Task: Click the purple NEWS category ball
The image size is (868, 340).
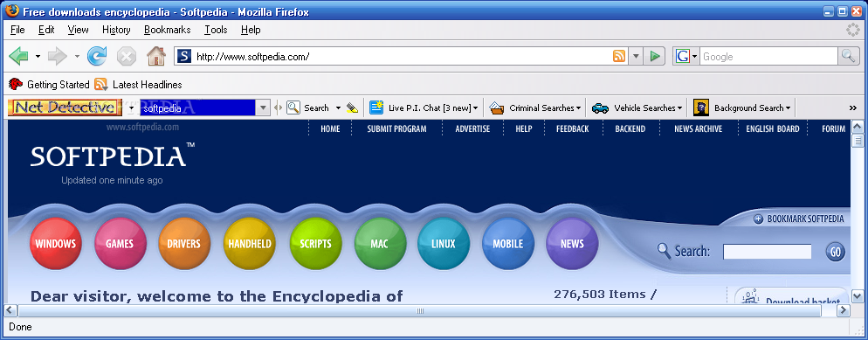Action: [572, 244]
